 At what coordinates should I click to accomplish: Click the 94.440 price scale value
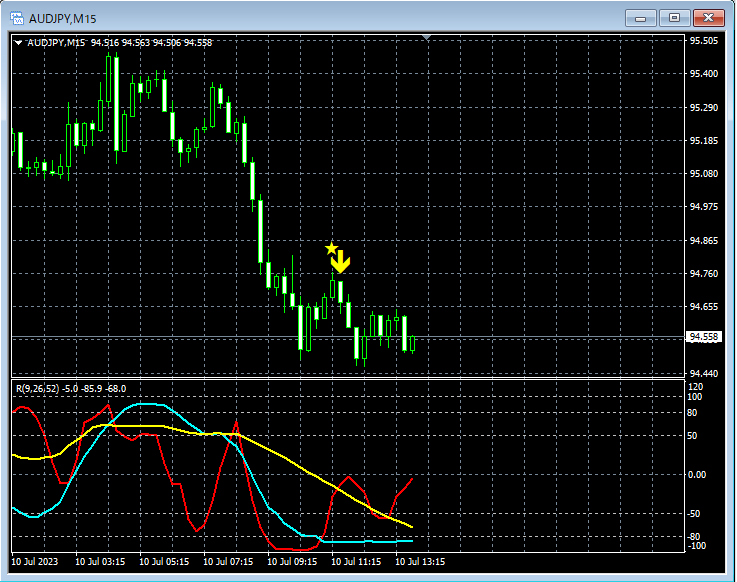point(704,374)
